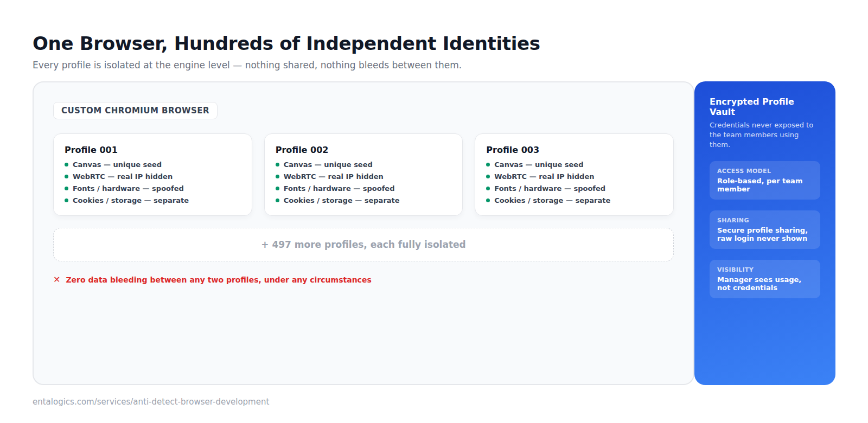Click Zero data bleeding warning text
Screen dimensions: 868x423
tap(219, 280)
